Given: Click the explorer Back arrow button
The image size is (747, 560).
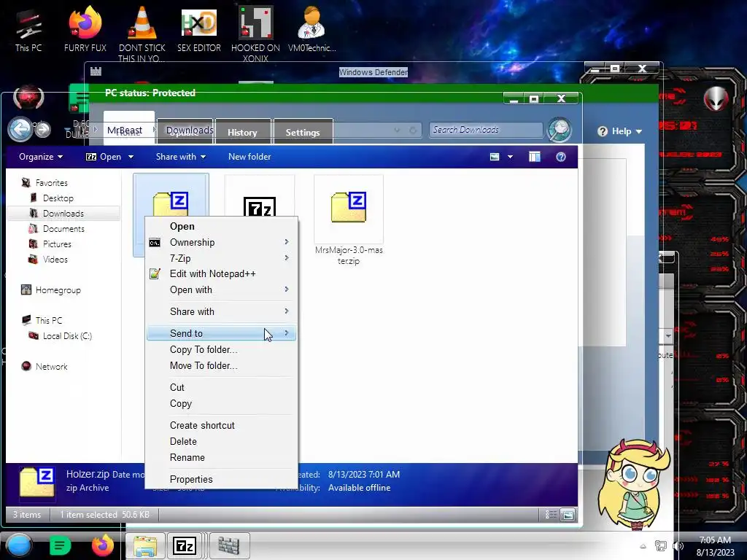Looking at the screenshot, I should click(20, 129).
